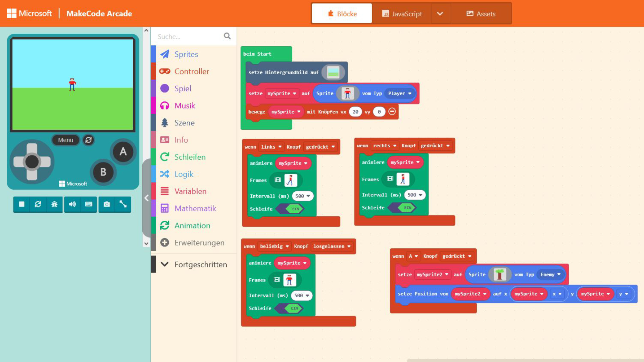Open the mySprite2 variable dropdown in setze block
The image size is (644, 362).
432,274
